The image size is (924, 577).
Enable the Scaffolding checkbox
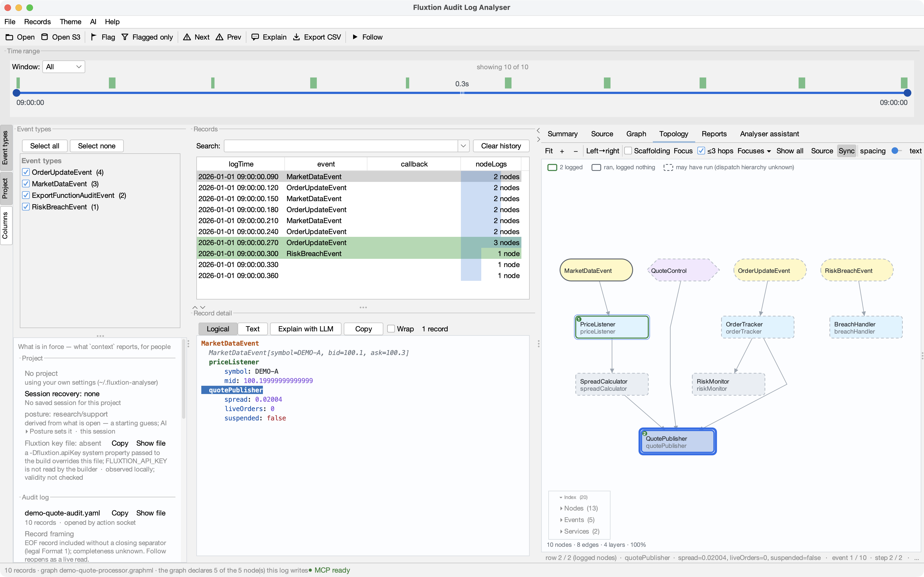click(628, 151)
